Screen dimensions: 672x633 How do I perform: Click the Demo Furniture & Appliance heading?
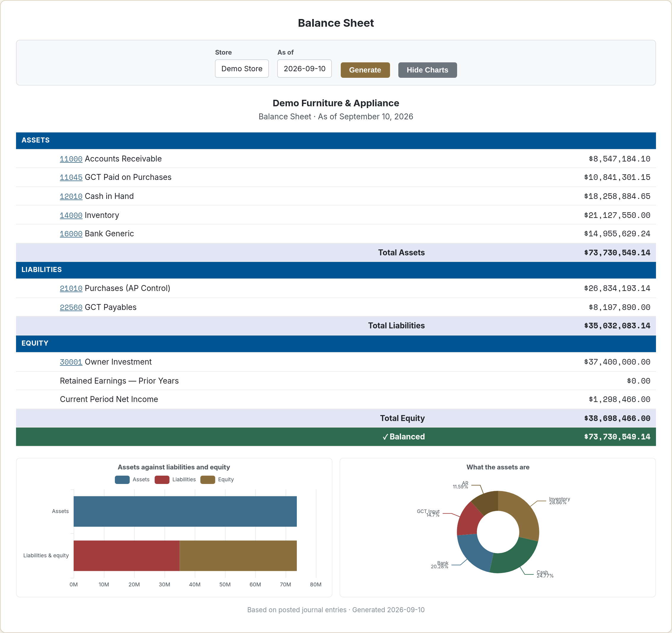pyautogui.click(x=336, y=103)
